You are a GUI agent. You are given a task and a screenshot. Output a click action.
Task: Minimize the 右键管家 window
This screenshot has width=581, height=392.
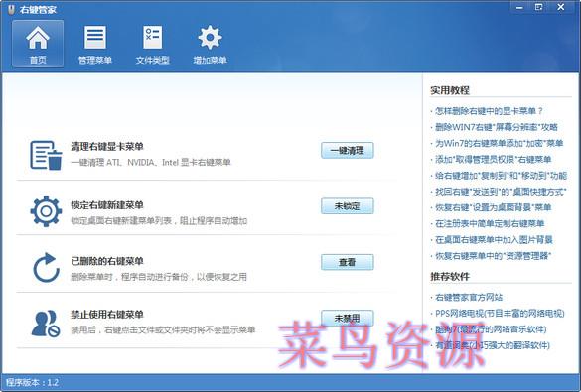pyautogui.click(x=519, y=7)
